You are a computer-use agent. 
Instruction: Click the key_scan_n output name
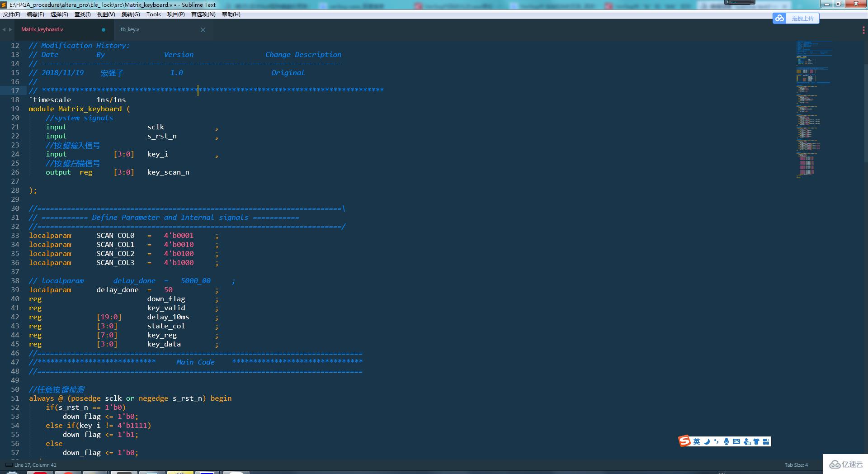click(168, 172)
